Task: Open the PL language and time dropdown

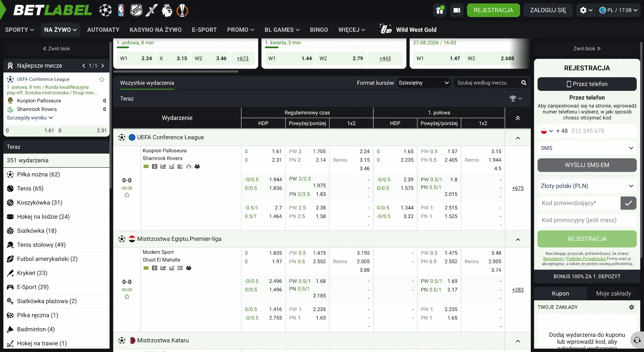Action: [x=618, y=10]
